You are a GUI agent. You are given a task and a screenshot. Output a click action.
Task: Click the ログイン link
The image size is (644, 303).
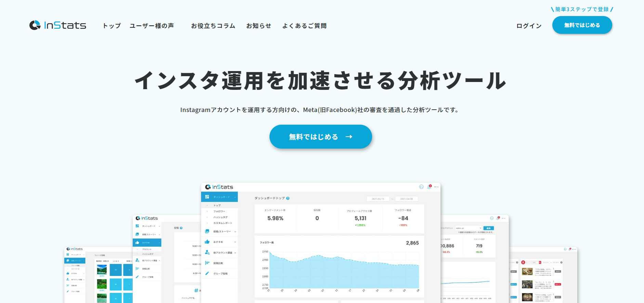(x=529, y=26)
